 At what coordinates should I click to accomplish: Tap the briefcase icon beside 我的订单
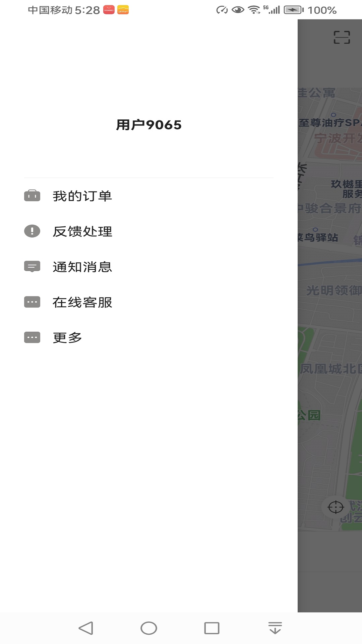tap(32, 196)
